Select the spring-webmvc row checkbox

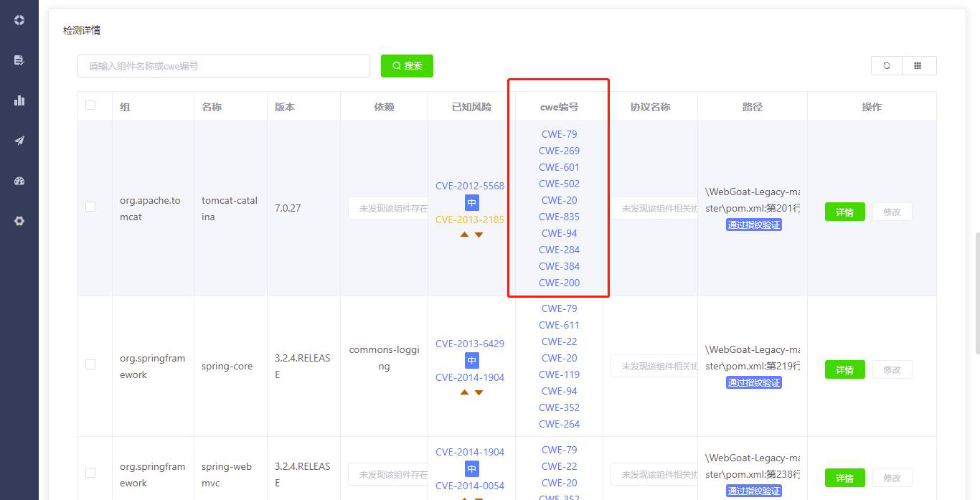point(90,473)
